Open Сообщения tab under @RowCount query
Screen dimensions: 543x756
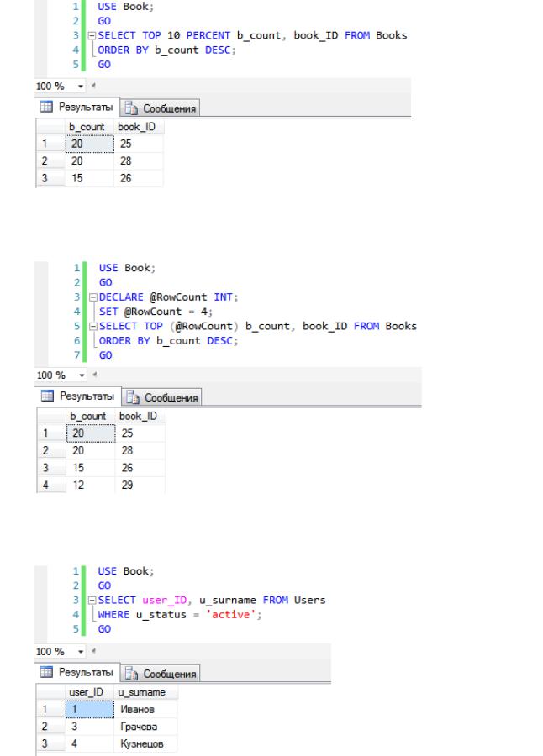pos(161,398)
